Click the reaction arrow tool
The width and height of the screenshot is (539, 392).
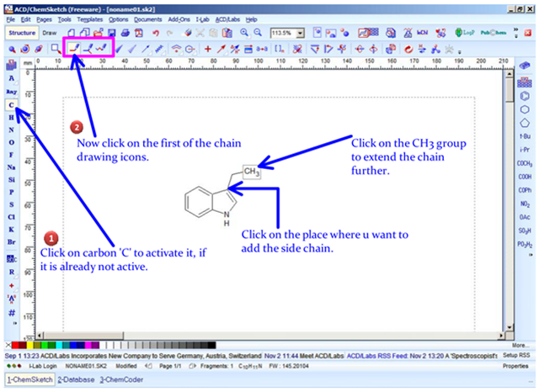[221, 49]
